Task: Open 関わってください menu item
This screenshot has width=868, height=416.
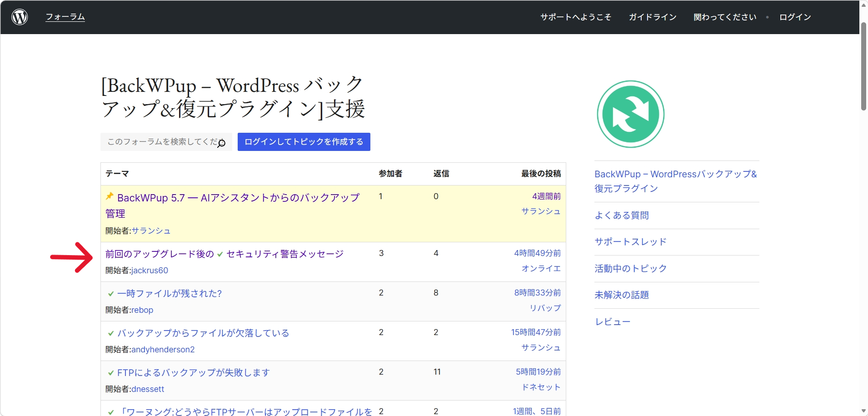Action: pos(725,17)
